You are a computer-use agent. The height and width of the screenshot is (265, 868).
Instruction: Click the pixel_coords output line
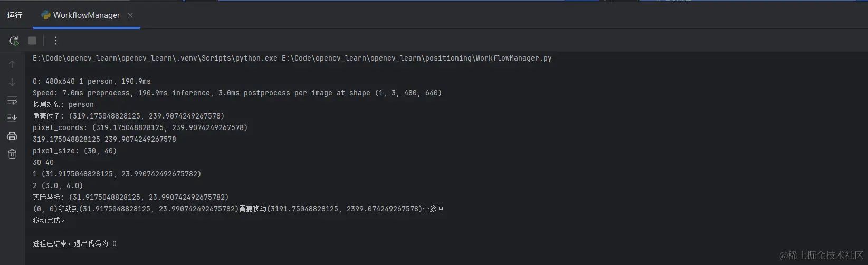(x=140, y=127)
